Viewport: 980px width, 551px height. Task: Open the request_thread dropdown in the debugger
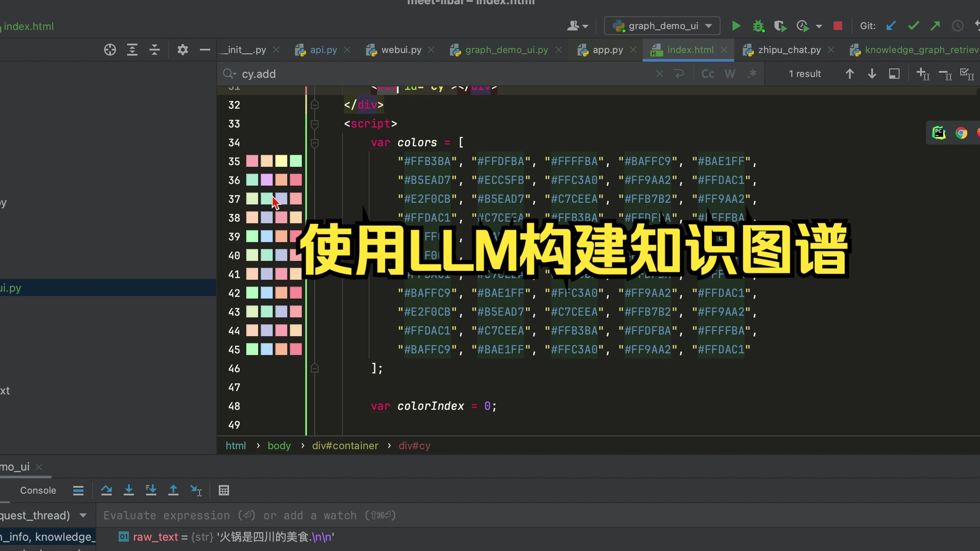pyautogui.click(x=83, y=515)
